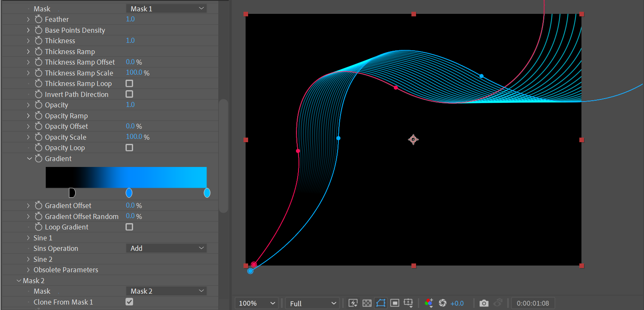Click stopwatch of the Gradient property

39,159
